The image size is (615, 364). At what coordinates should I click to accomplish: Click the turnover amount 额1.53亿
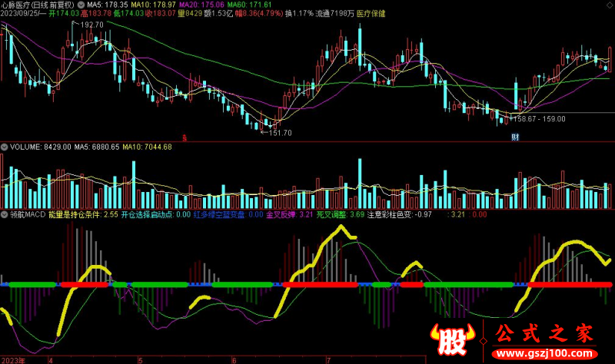tap(218, 13)
